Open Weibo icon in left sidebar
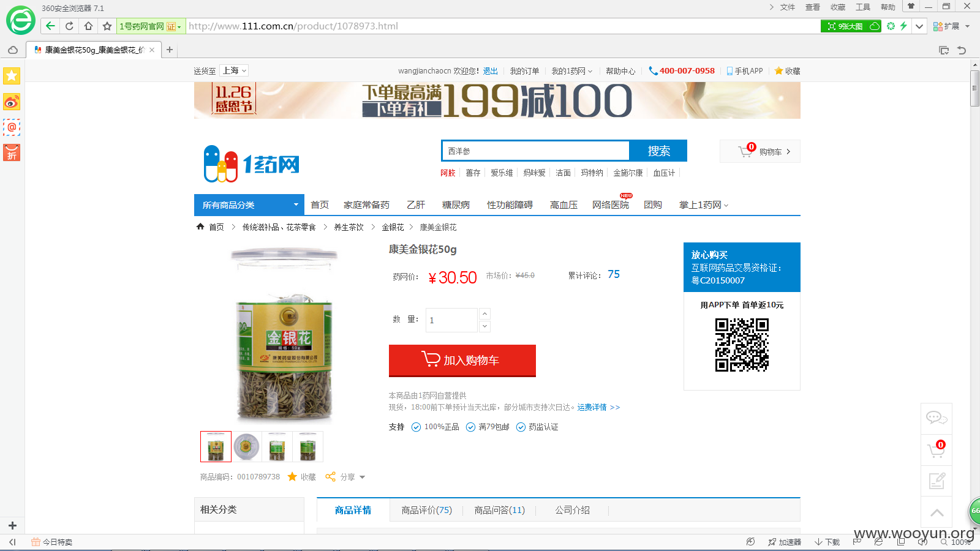 (12, 102)
